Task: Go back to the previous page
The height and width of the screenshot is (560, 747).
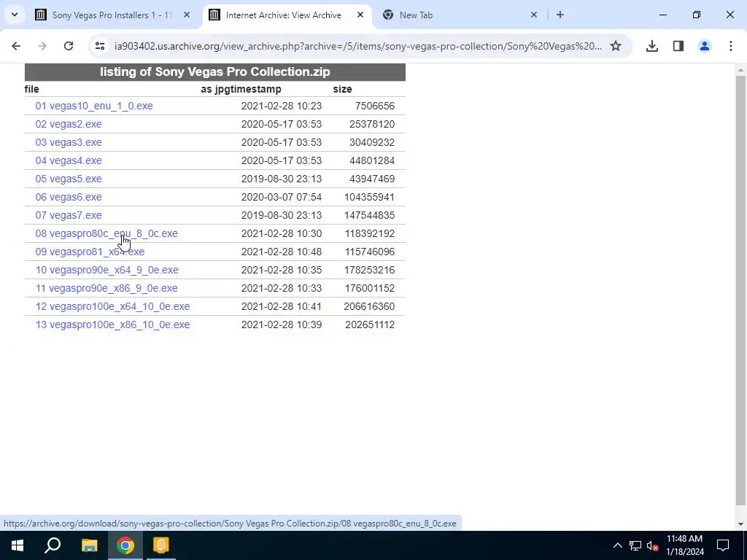Action: [16, 46]
